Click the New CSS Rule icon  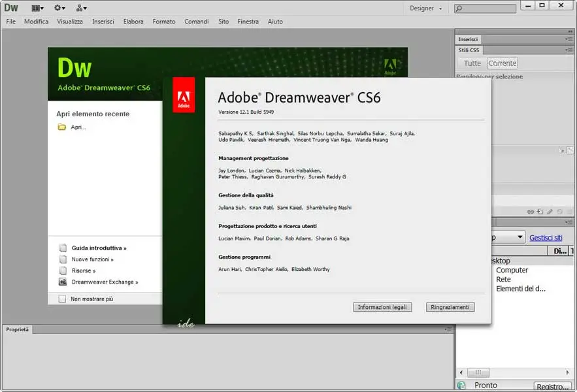540,212
